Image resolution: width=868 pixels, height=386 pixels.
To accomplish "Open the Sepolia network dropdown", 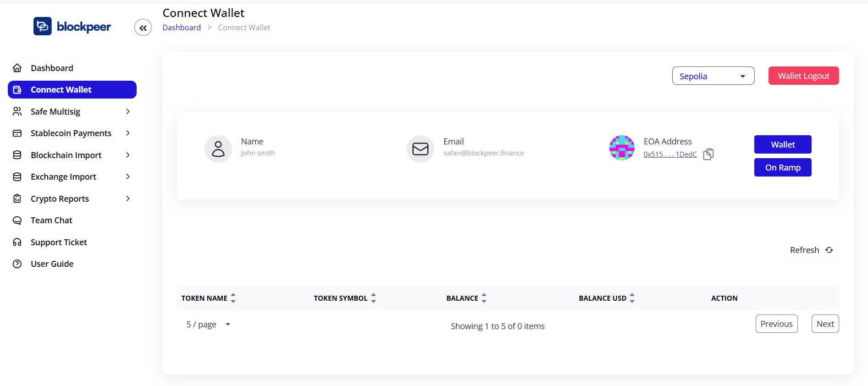I will (713, 76).
